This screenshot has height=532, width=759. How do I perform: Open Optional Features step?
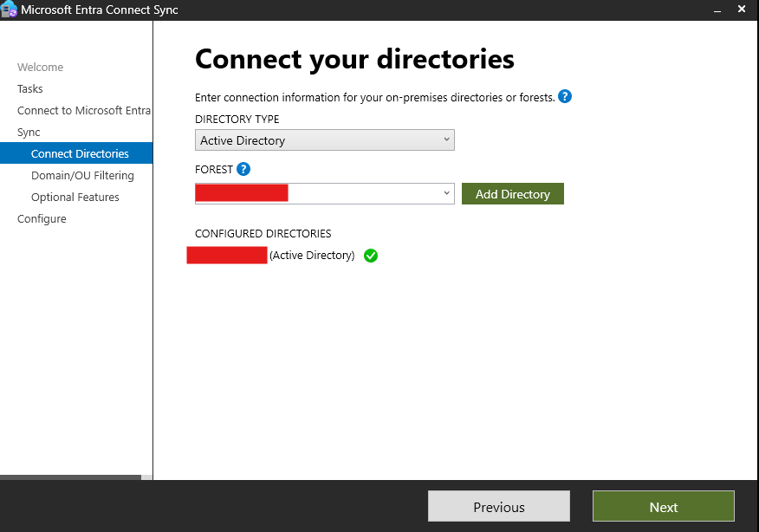click(75, 198)
